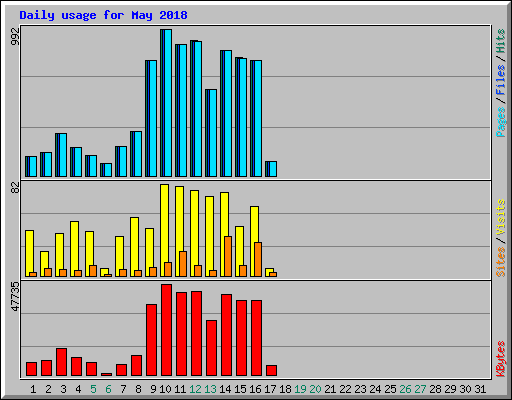
Task: Click the 'Hits' legend label
Action: pyautogui.click(x=501, y=41)
